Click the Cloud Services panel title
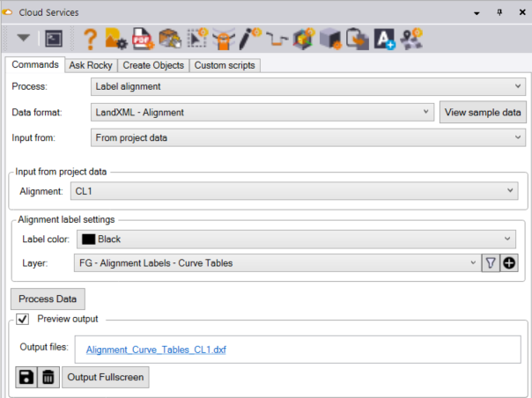Viewport: 532px width, 398px height. point(48,12)
